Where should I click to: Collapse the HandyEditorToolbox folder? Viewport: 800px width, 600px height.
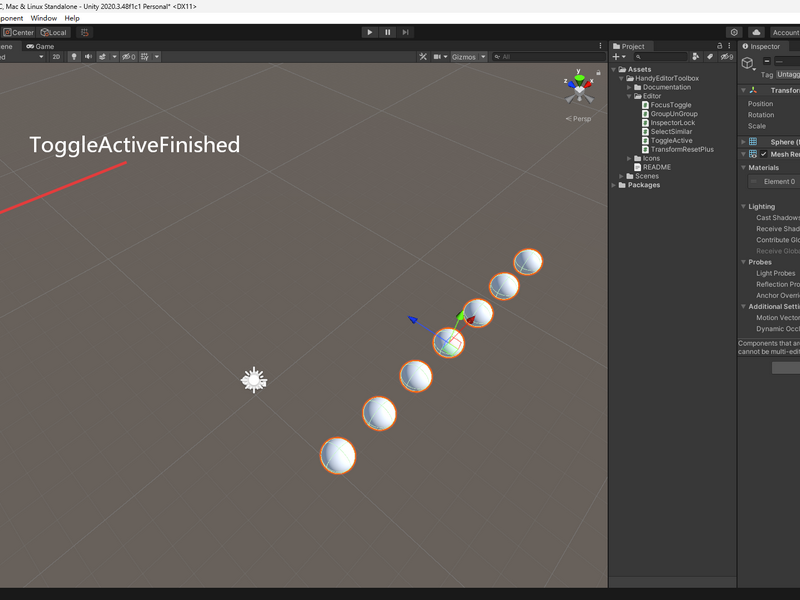click(621, 79)
